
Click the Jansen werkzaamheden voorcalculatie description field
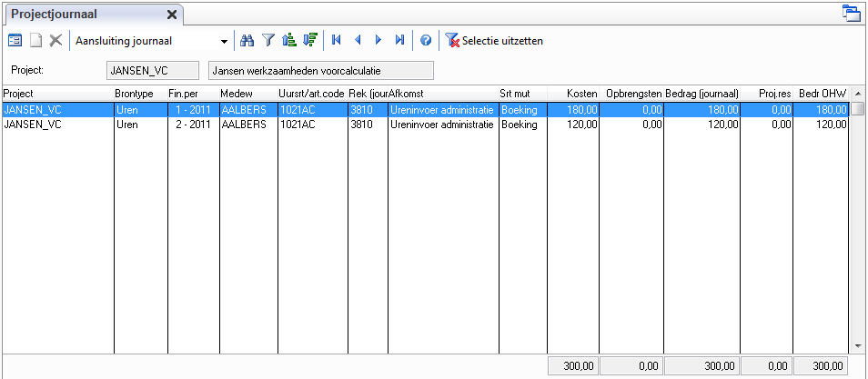click(320, 71)
